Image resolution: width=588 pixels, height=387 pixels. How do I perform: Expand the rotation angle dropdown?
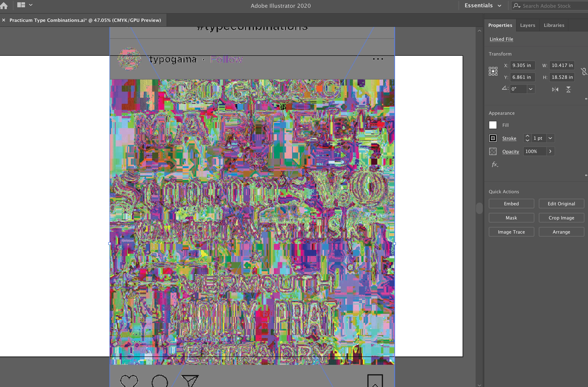pos(530,89)
